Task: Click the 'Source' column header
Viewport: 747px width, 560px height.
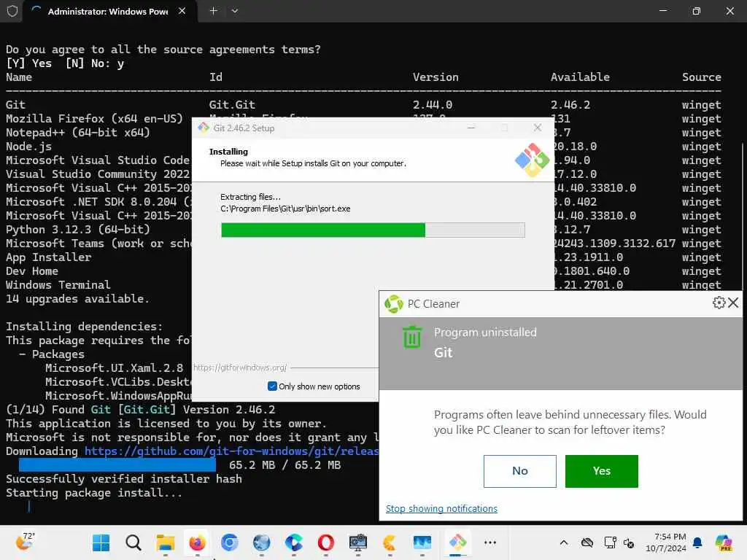Action: click(x=701, y=77)
